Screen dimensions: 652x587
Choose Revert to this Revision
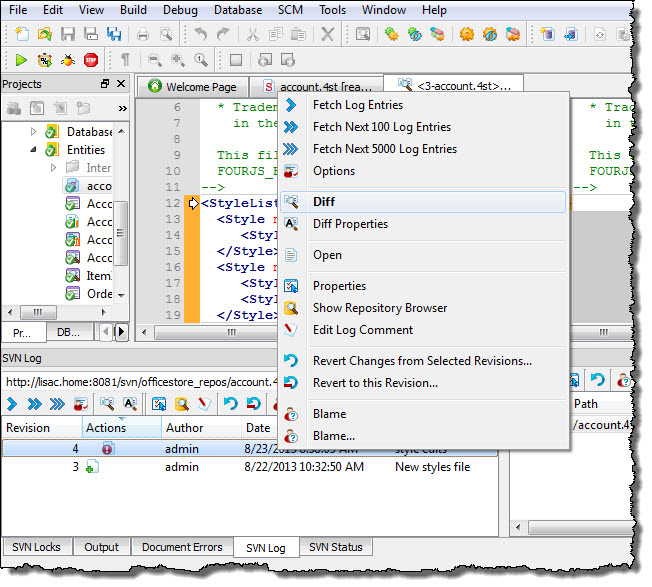click(423, 383)
